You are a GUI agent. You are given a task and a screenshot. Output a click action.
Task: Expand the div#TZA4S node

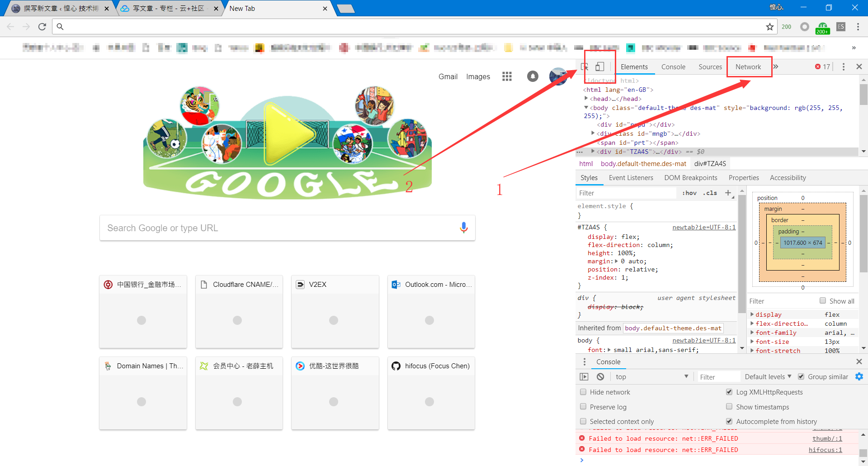(593, 152)
